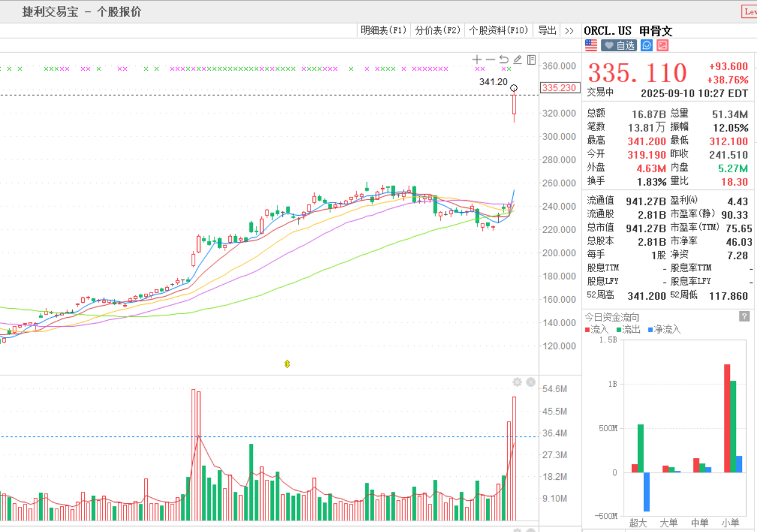Select the pencil drawing tool icon
The width and height of the screenshot is (757, 532).
click(517, 59)
